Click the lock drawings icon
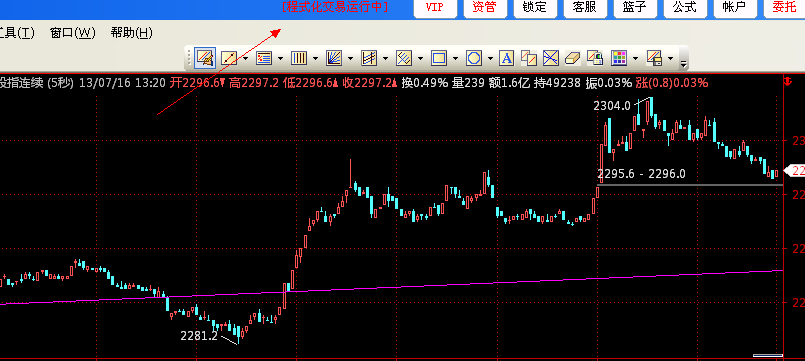This screenshot has height=361, width=805. [595, 58]
